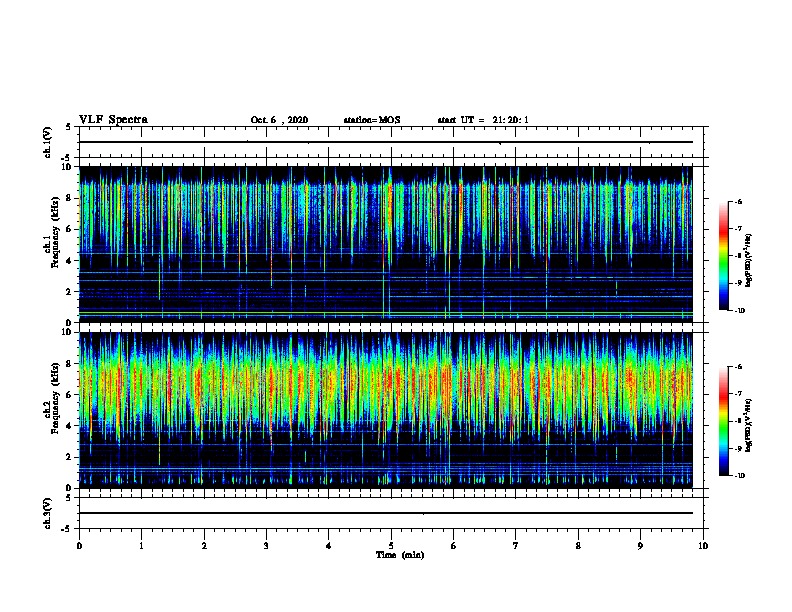Click time axis tick label '5'
This screenshot has width=792, height=612.
(391, 545)
